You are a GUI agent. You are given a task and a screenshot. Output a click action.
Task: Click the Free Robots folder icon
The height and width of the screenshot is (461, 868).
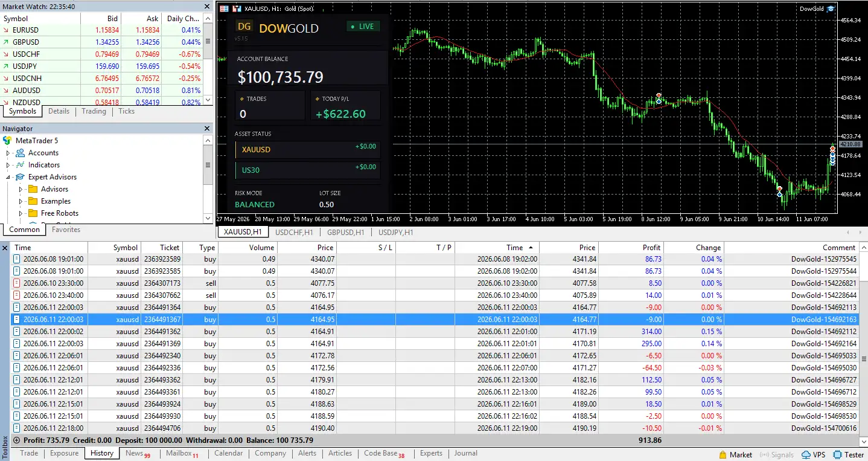point(33,213)
